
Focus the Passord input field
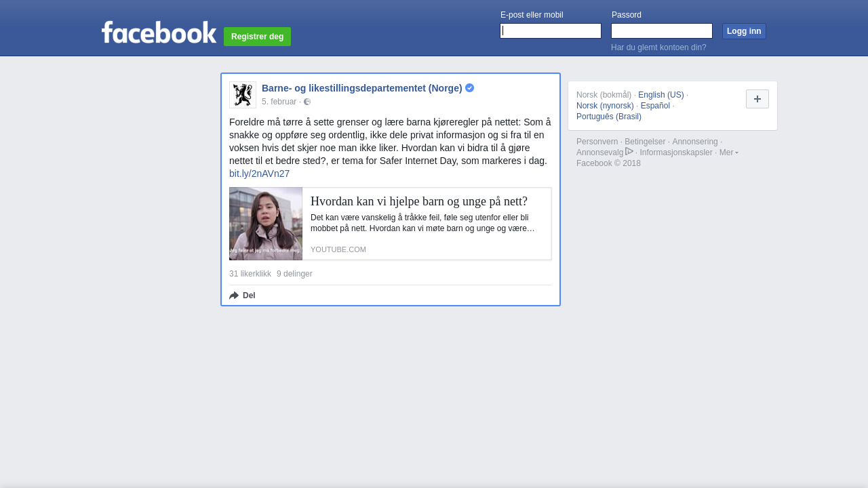point(662,31)
